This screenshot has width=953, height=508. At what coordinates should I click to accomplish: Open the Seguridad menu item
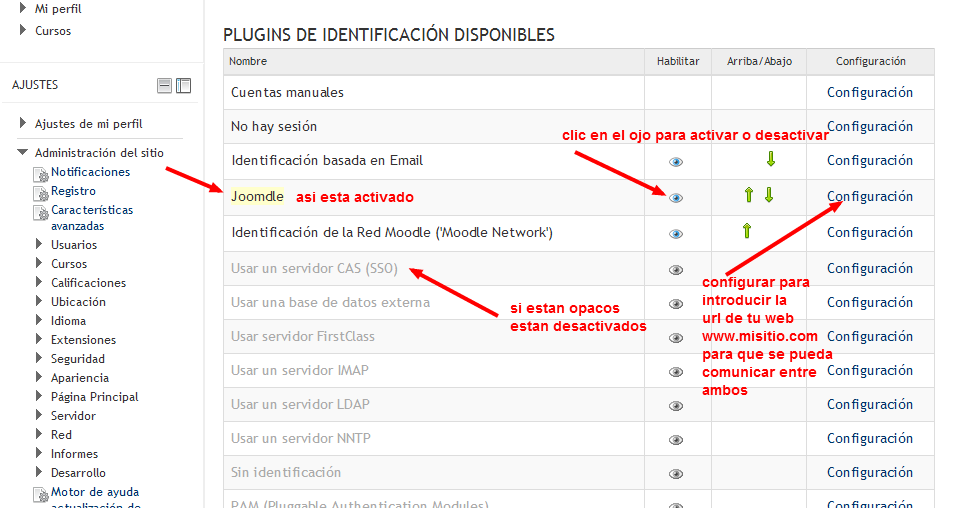77,359
